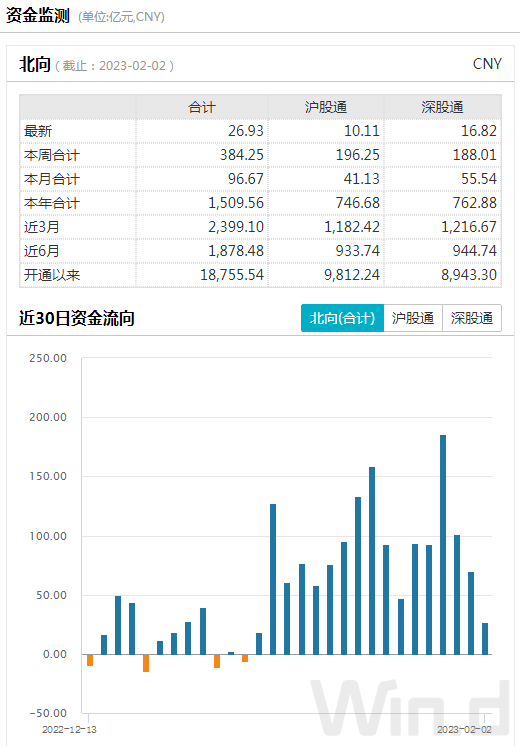Click the weekly total 384.25
This screenshot has width=520, height=746.
click(x=242, y=155)
